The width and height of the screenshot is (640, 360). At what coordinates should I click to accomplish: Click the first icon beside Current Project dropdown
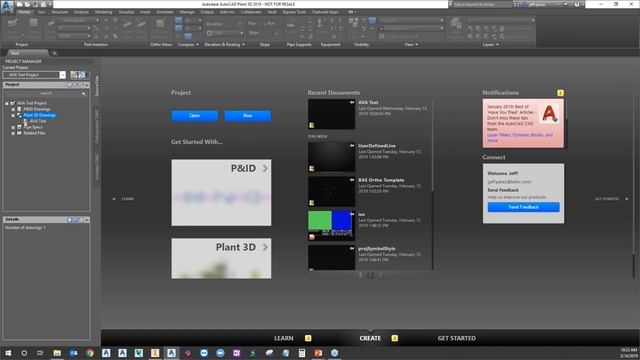click(73, 75)
